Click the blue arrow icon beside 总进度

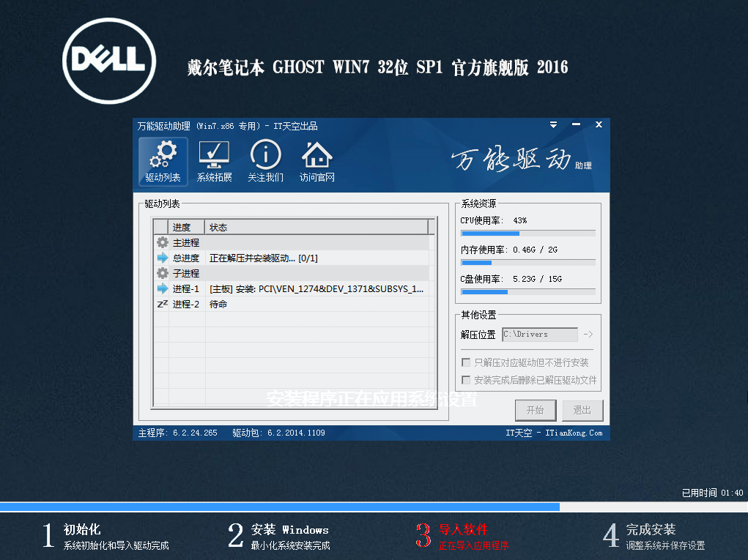pos(163,258)
